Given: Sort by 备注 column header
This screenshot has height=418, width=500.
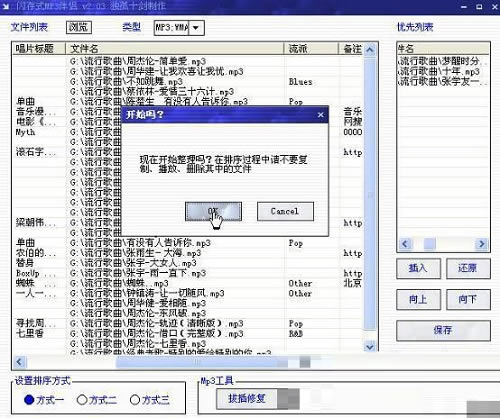Looking at the screenshot, I should click(352, 49).
